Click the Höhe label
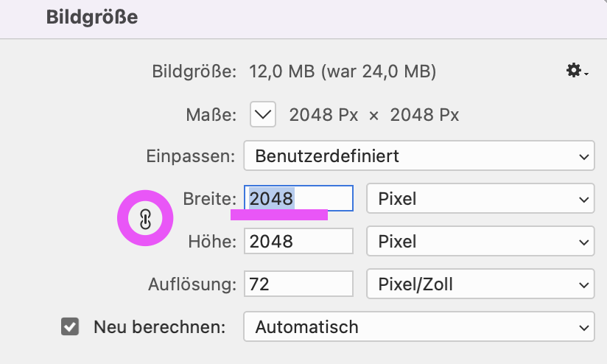The height and width of the screenshot is (364, 607). point(212,241)
